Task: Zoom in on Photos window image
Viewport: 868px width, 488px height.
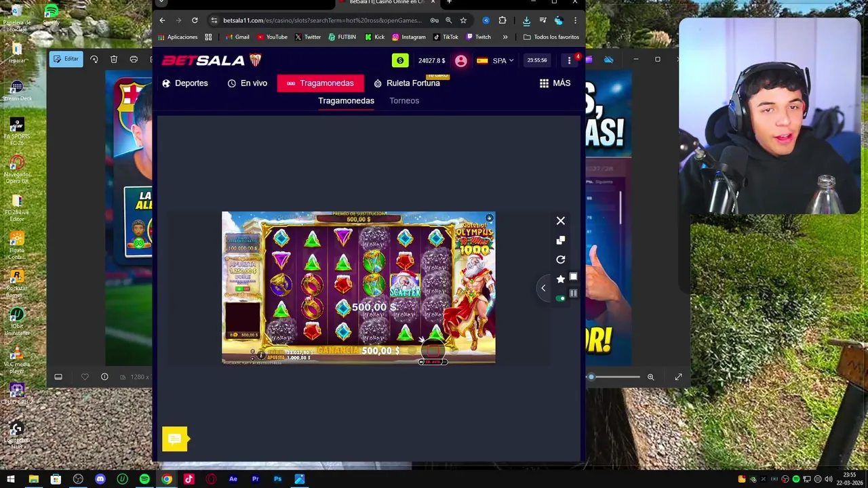Action: click(651, 377)
